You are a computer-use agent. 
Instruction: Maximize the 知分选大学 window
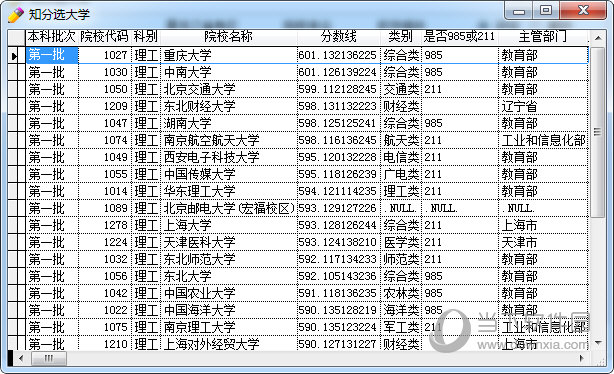click(546, 11)
